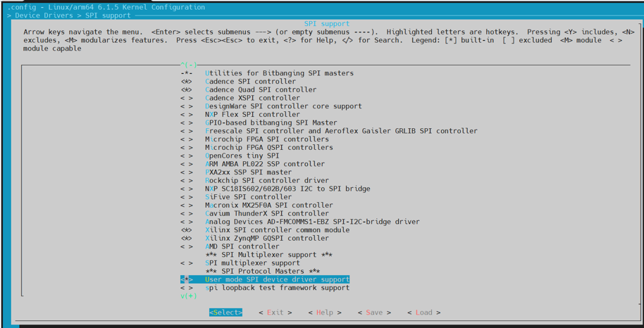Open Help at bottom bar

[324, 313]
